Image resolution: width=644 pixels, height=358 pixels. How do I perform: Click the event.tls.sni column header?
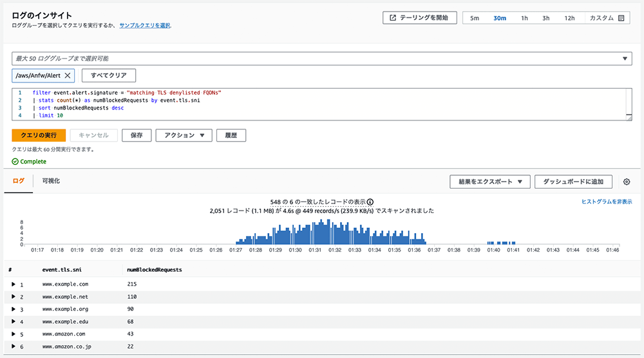click(62, 270)
